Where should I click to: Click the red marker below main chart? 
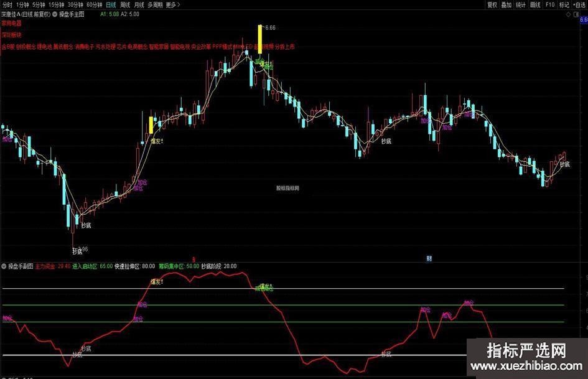pos(194,260)
